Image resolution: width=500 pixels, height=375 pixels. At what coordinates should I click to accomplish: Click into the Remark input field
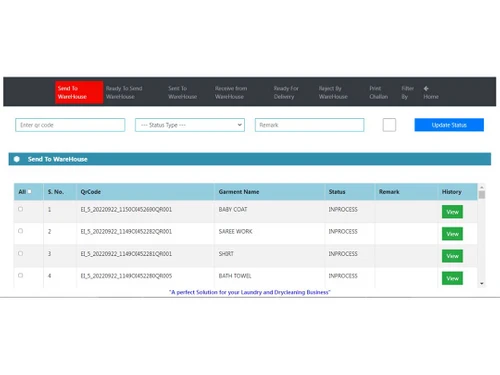(x=309, y=125)
